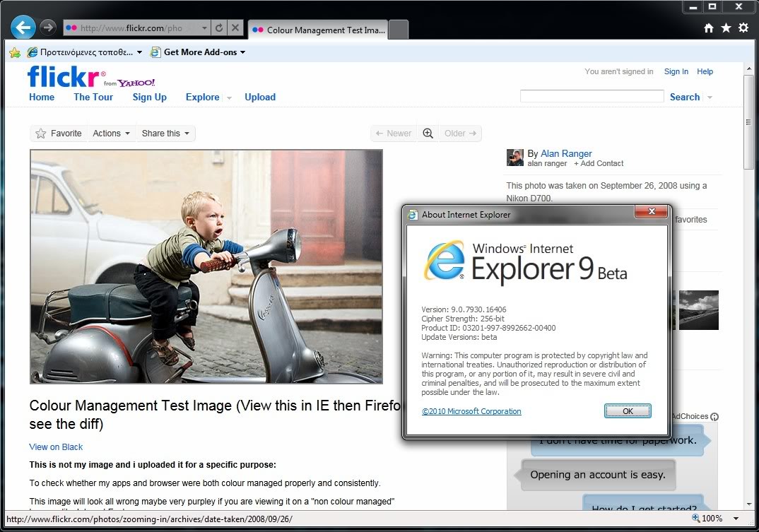
Task: Click the add to favorites bar star icon
Action: [x=15, y=52]
